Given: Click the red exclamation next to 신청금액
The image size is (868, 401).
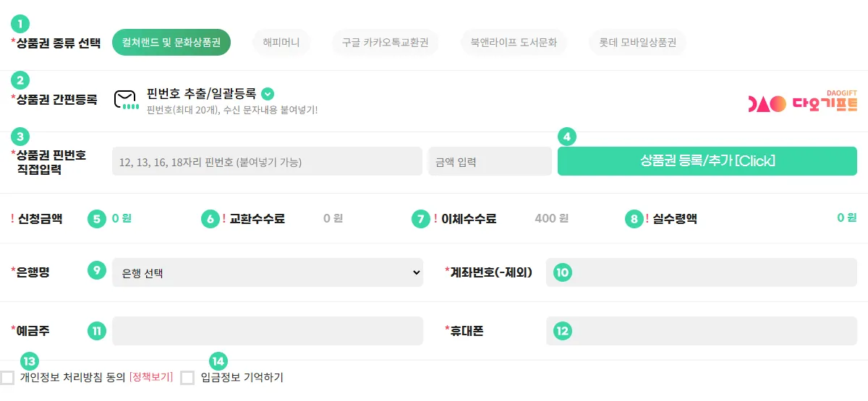Looking at the screenshot, I should (x=12, y=219).
